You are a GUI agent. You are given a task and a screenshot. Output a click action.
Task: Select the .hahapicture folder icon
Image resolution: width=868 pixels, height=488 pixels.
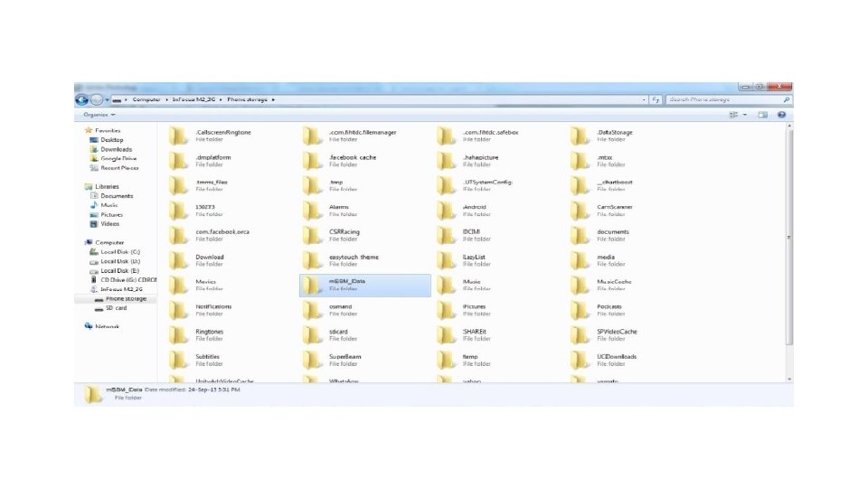point(446,161)
